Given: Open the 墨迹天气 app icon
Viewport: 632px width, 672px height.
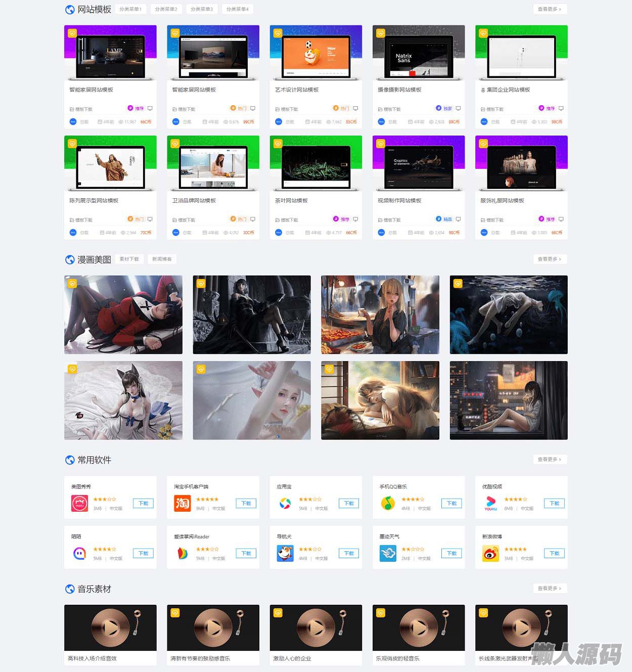Looking at the screenshot, I should 388,553.
